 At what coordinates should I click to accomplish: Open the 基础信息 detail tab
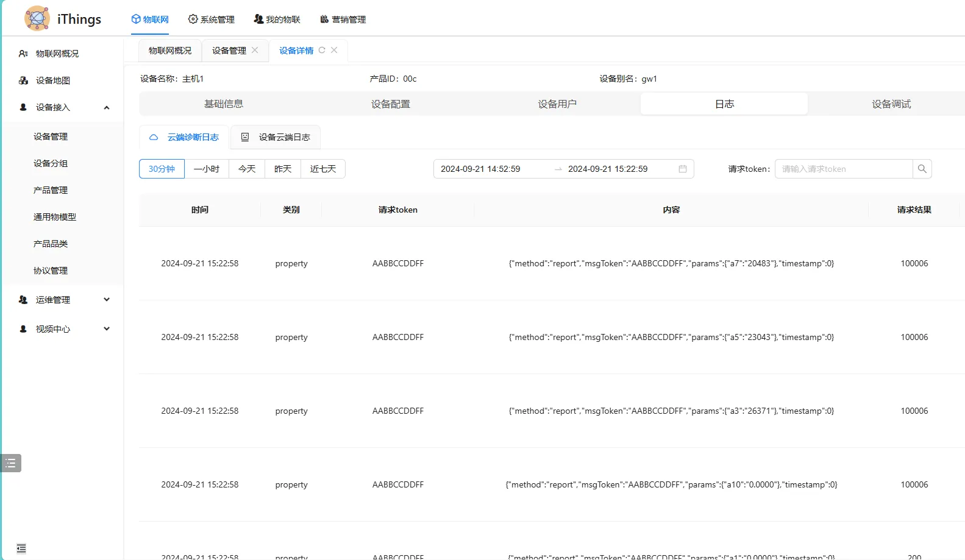[224, 104]
